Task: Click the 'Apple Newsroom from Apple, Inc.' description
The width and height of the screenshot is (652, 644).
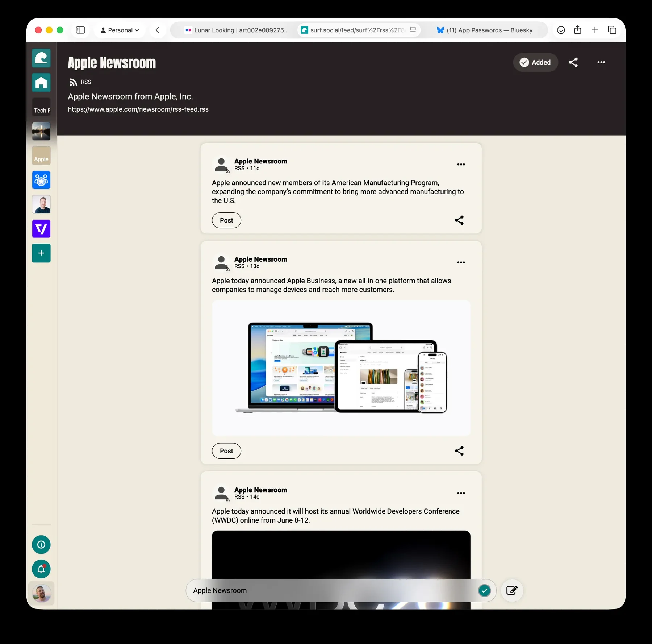Action: tap(130, 96)
